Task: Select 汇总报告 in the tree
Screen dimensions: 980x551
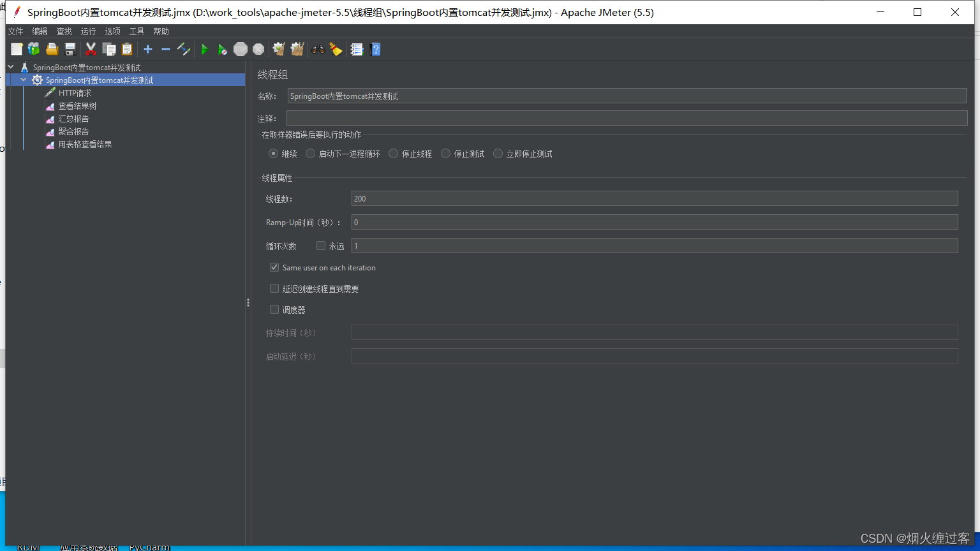Action: 74,119
